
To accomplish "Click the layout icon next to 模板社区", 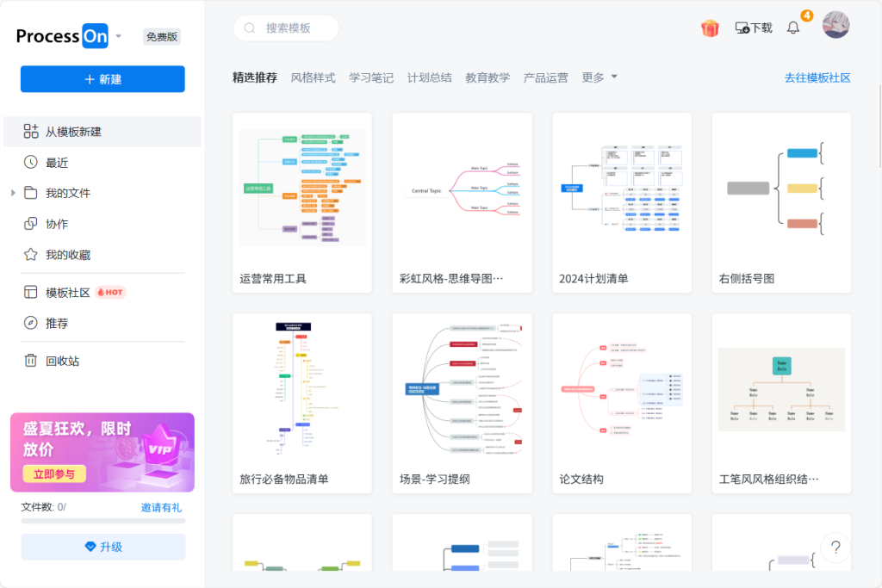I will point(31,293).
